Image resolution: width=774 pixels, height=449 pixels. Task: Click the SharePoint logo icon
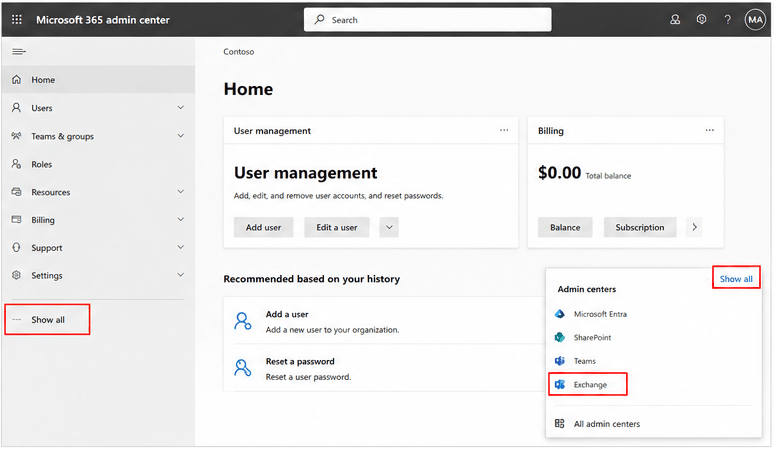[559, 337]
